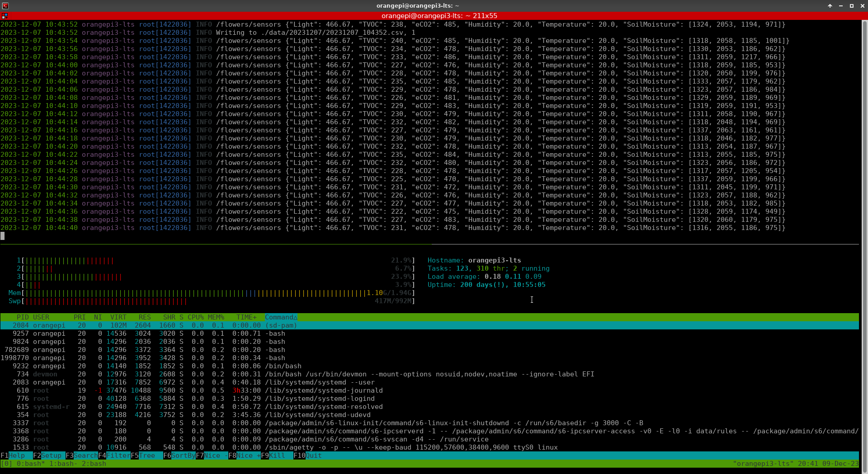Select tmux window 0:bash in status bar
This screenshot has width=868, height=474.
tap(31, 464)
